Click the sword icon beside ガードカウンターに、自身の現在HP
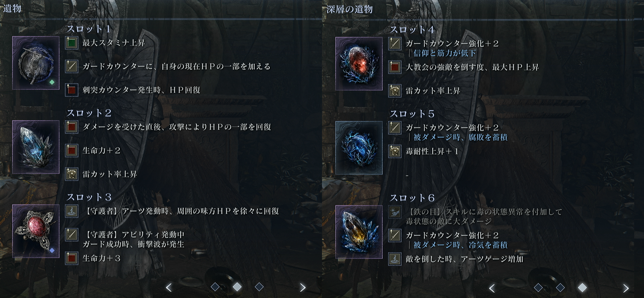The height and width of the screenshot is (298, 644). [72, 66]
